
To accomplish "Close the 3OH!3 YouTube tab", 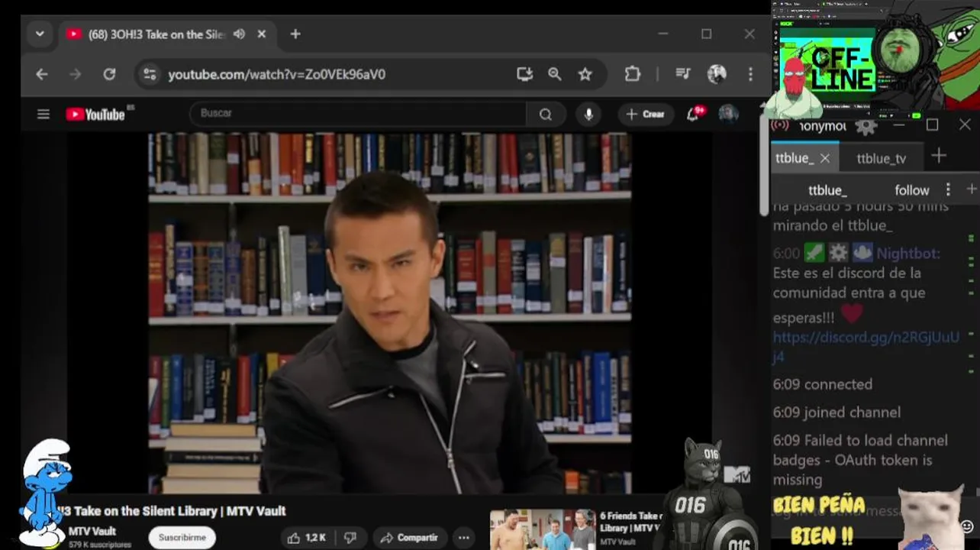I will 262,34.
